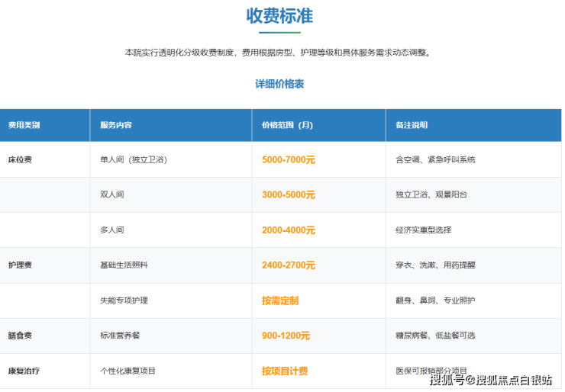
Task: Select the 价格范围（月）column header
Action: [x=287, y=125]
